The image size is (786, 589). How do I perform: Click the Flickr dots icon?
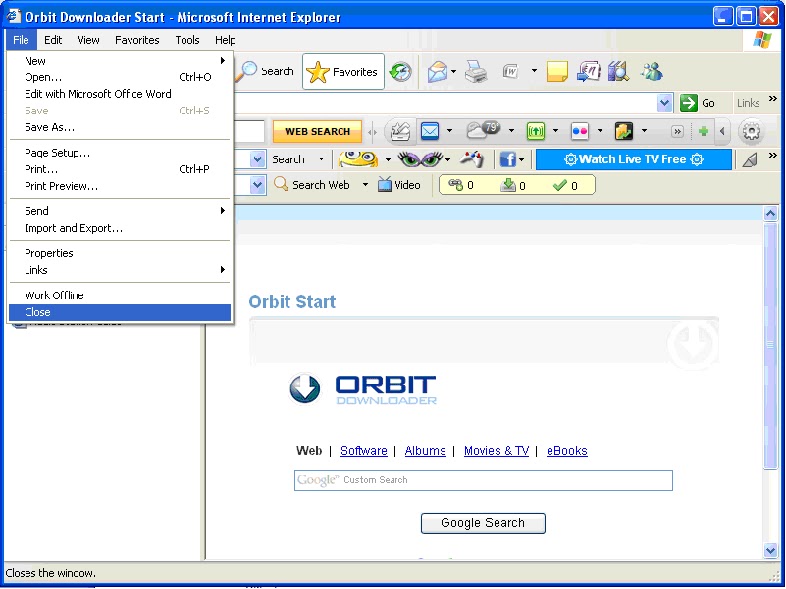(x=579, y=131)
